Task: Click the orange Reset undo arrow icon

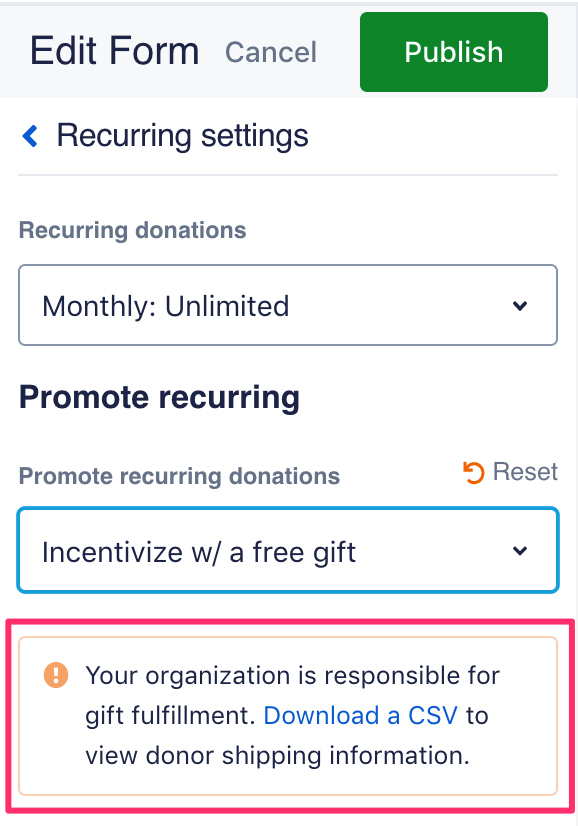Action: point(473,472)
